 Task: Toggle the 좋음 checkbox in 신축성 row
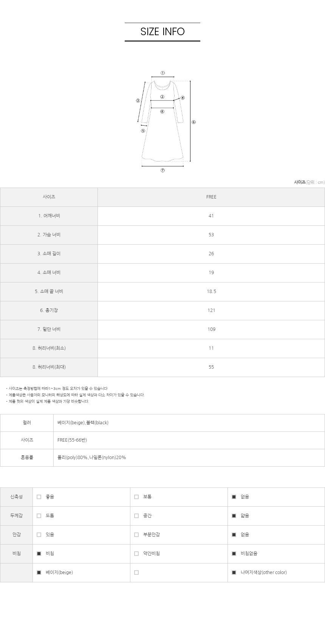click(39, 497)
